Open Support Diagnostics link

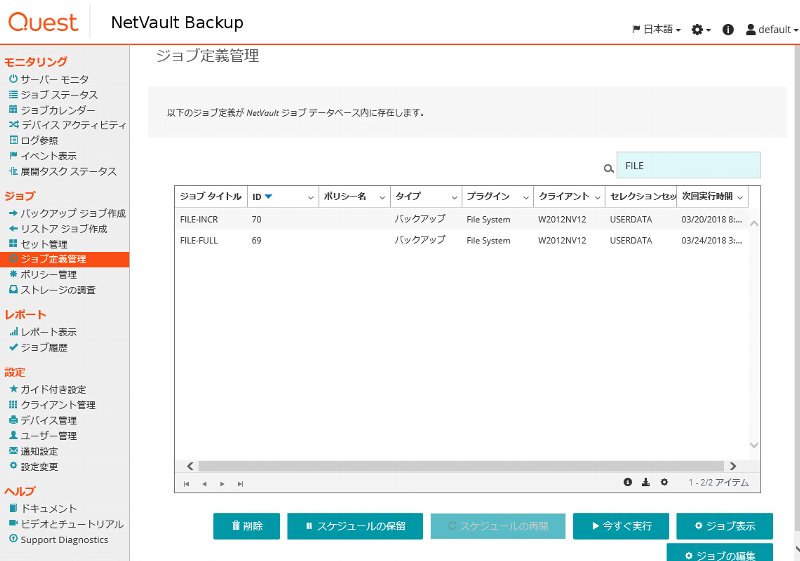point(59,539)
